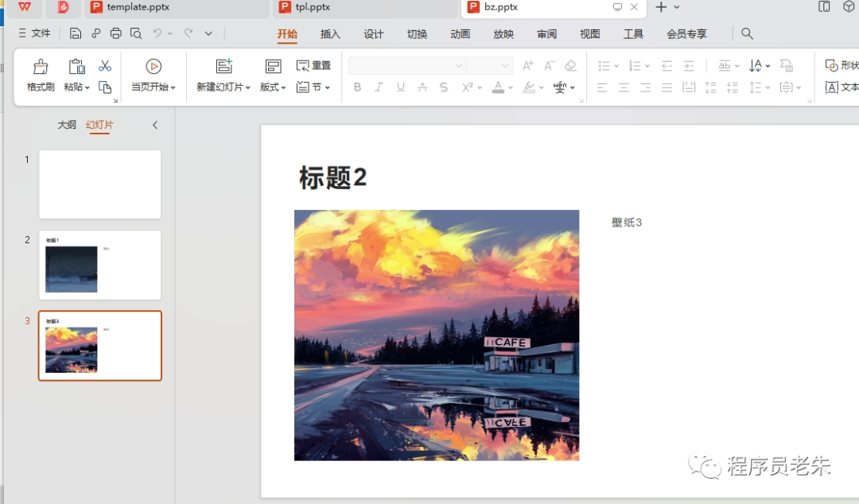Viewport: 859px width, 504px height.
Task: Open the Transitions (切换) ribbon tab
Action: click(x=417, y=34)
